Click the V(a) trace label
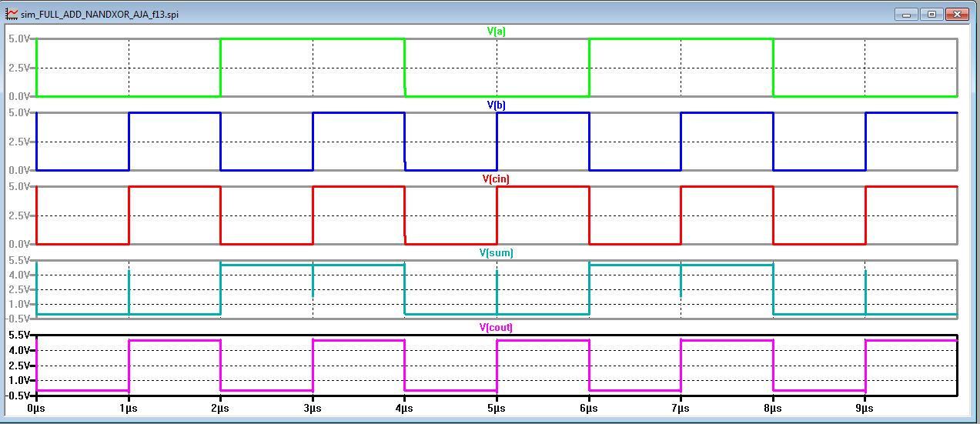 coord(497,31)
